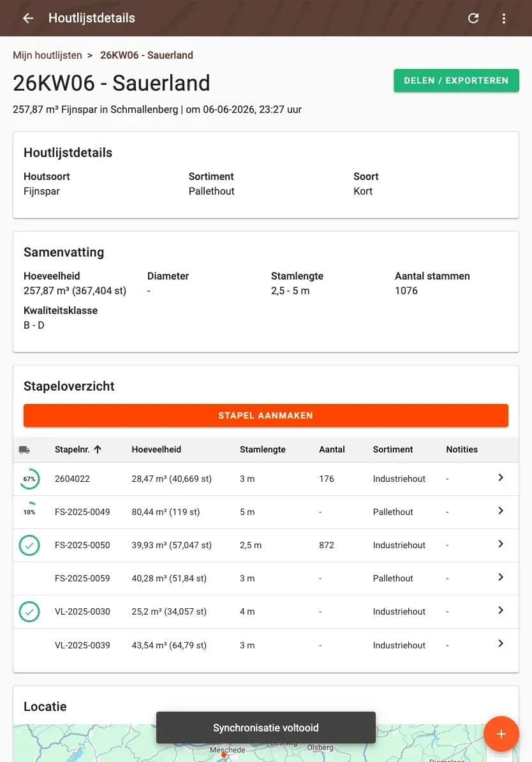
Task: Click Sortiment value Pallethout in details
Action: pos(211,191)
